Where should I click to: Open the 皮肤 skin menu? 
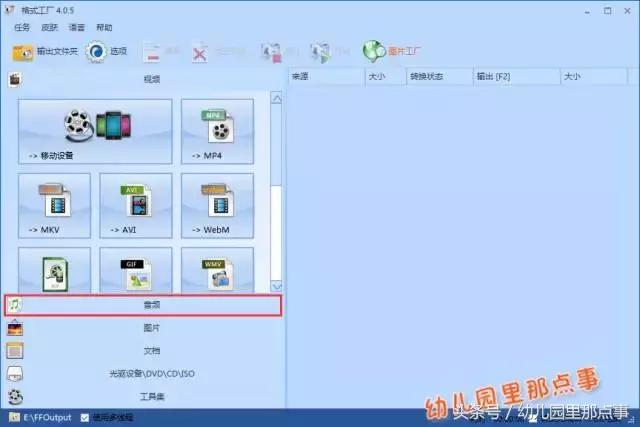coord(49,28)
